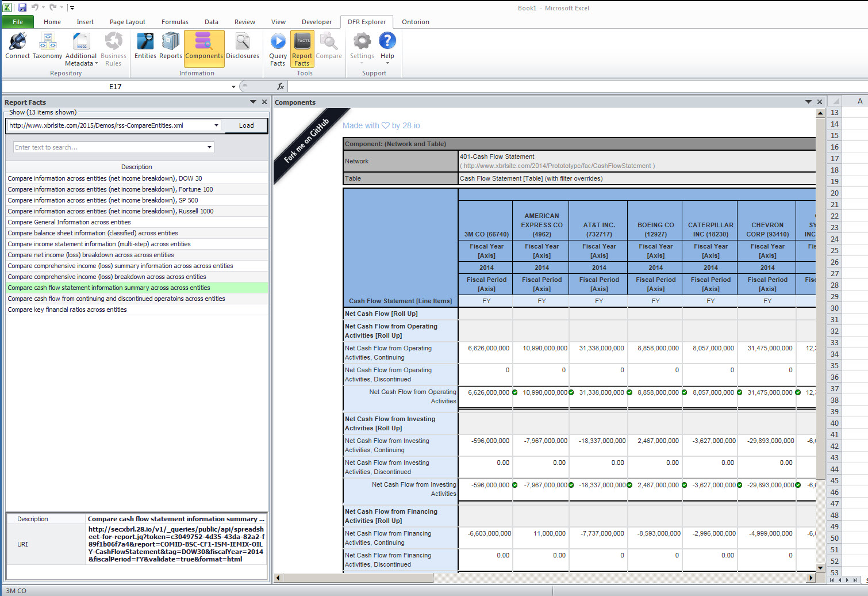This screenshot has width=868, height=596.
Task: Select worksheet row header 17
Action: tap(835, 158)
